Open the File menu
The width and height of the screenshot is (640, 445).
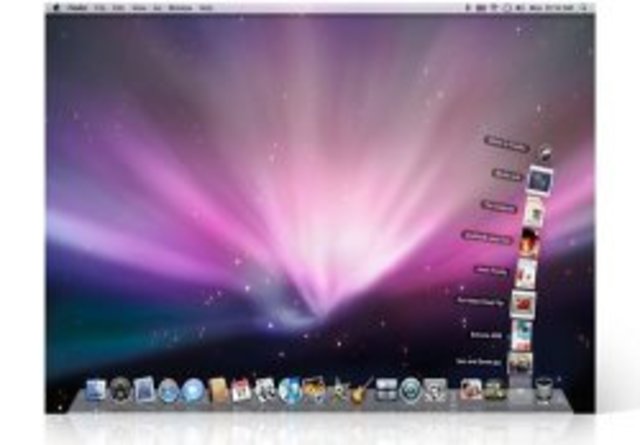click(99, 8)
